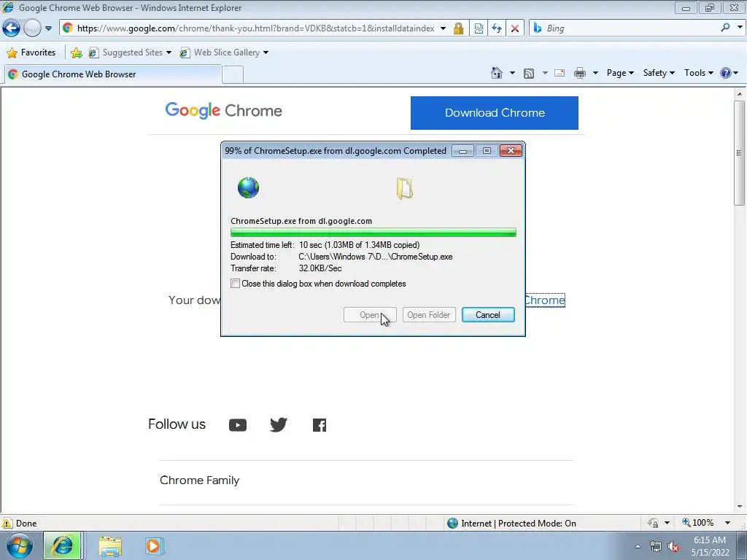Open Windows Explorer from taskbar
The width and height of the screenshot is (747, 560).
coord(110,546)
